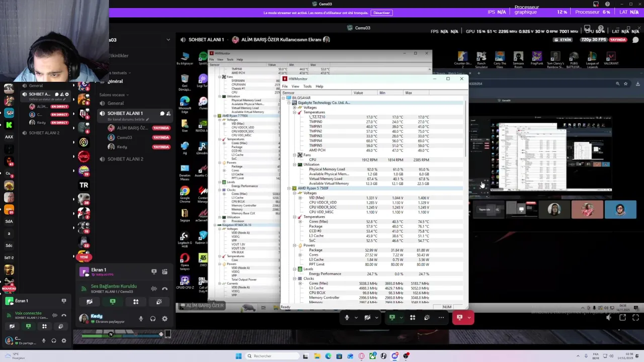
Task: Collapse Gigabyte Technology node in HWMonitor
Action: (x=289, y=103)
